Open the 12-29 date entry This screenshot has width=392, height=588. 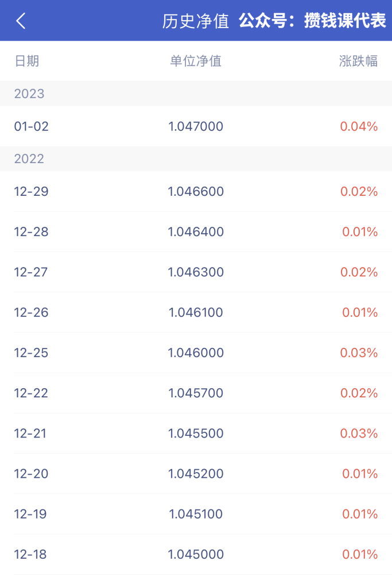tap(31, 191)
